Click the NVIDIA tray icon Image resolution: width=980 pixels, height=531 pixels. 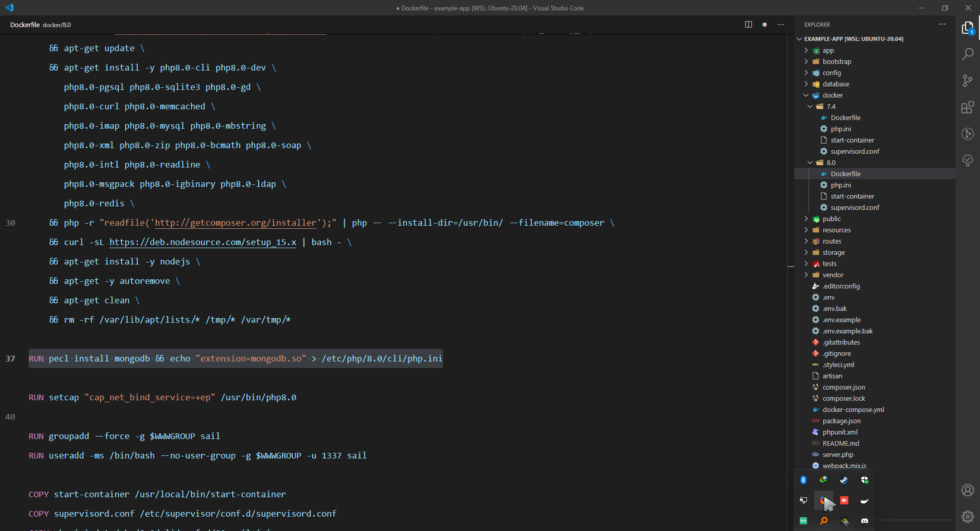[844, 521]
